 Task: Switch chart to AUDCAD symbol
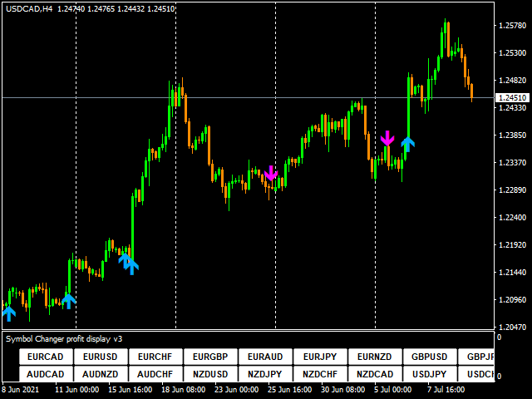46,374
